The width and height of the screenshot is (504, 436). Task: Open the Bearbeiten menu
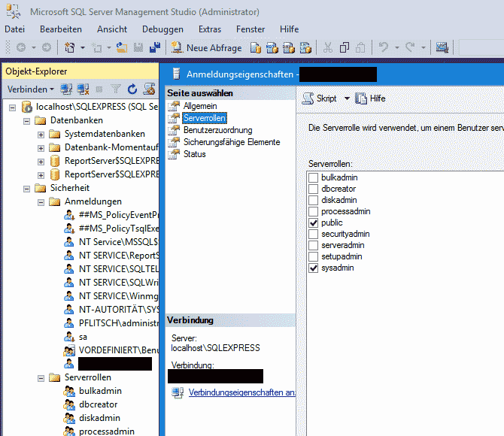[61, 29]
